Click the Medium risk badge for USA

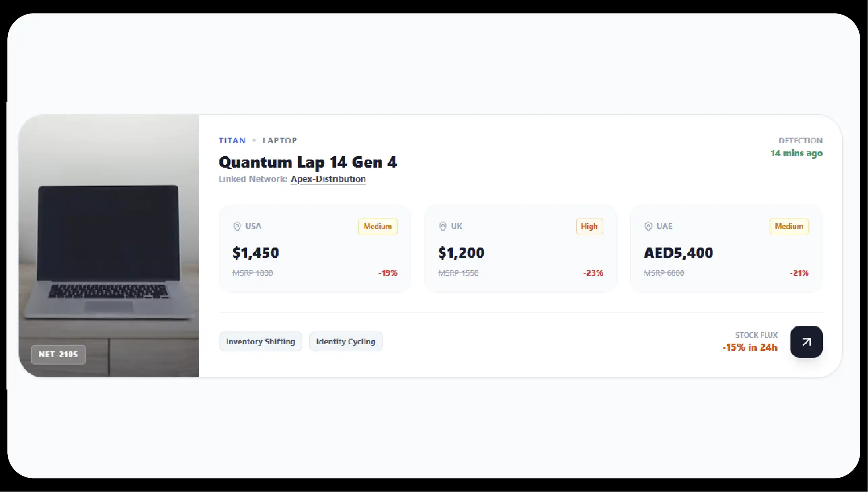click(378, 226)
